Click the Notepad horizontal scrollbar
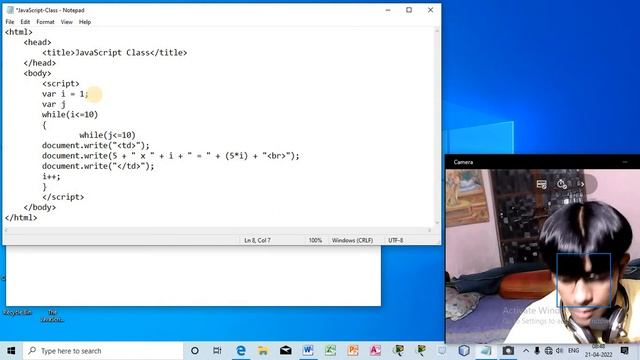 [218, 230]
